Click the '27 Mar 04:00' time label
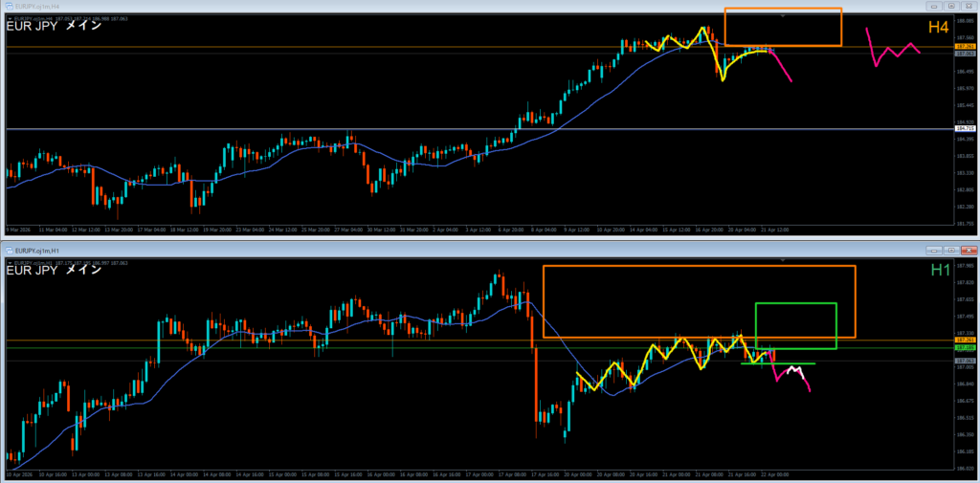Image resolution: width=980 pixels, height=483 pixels. pyautogui.click(x=349, y=230)
